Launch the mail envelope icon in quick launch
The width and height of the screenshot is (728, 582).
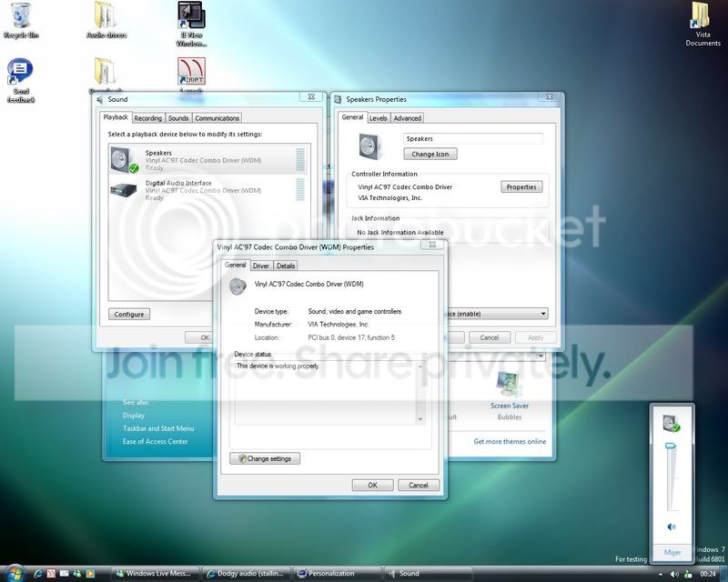click(x=64, y=574)
